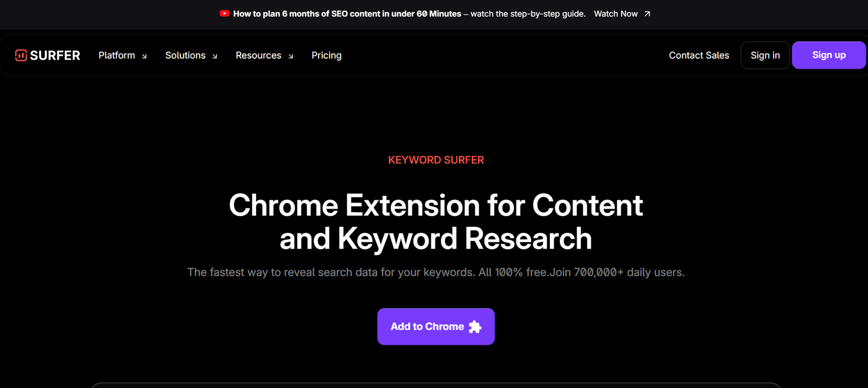Image resolution: width=868 pixels, height=388 pixels.
Task: Go to the Pricing page
Action: tap(327, 55)
